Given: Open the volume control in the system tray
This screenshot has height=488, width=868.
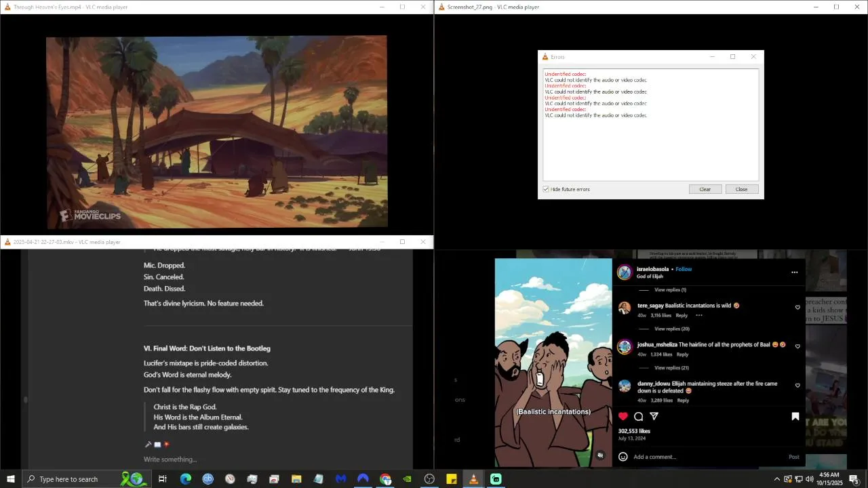Looking at the screenshot, I should pos(809,479).
